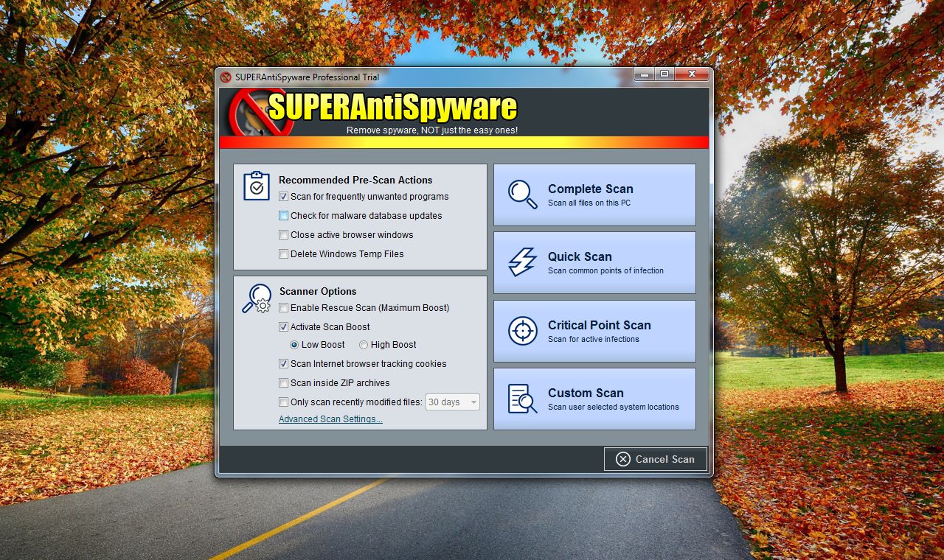Click the magnifier gear Scanner Options icon

[256, 298]
